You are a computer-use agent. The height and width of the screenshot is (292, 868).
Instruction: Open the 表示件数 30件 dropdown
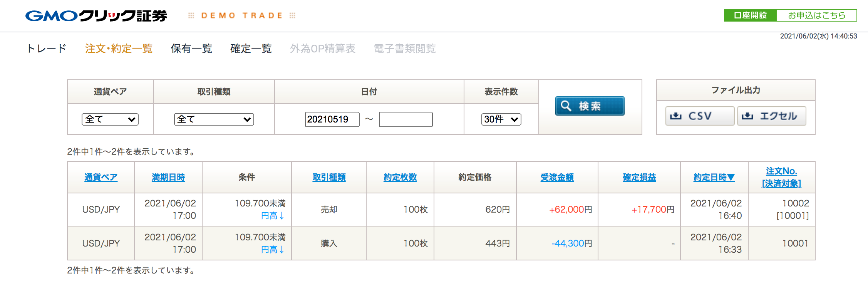[501, 119]
